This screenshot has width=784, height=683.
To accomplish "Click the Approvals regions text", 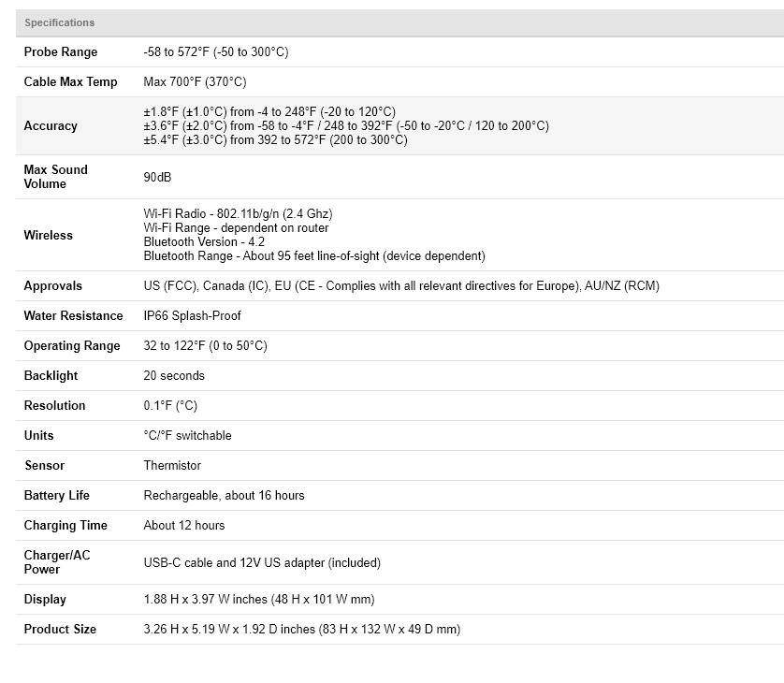I will 401,286.
